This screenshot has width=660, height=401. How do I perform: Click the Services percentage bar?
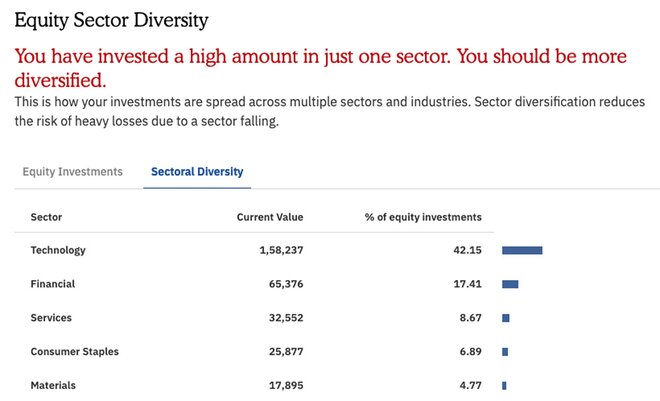click(x=506, y=318)
